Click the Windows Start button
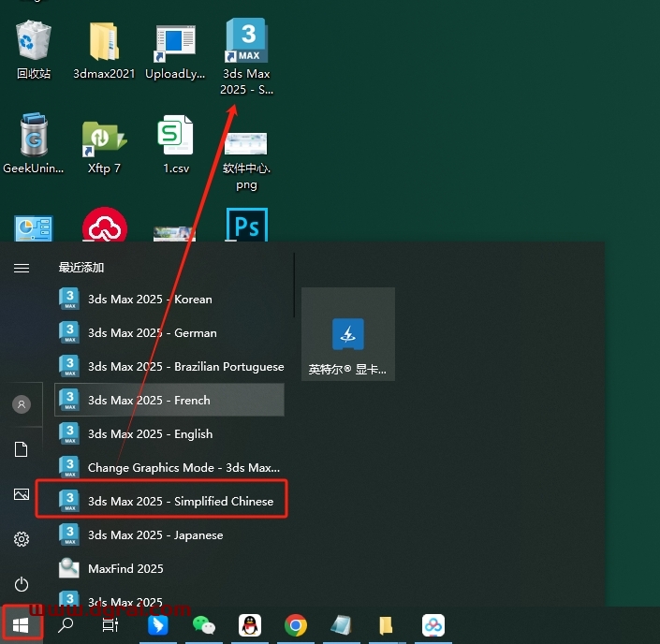The image size is (660, 644). coord(22,625)
